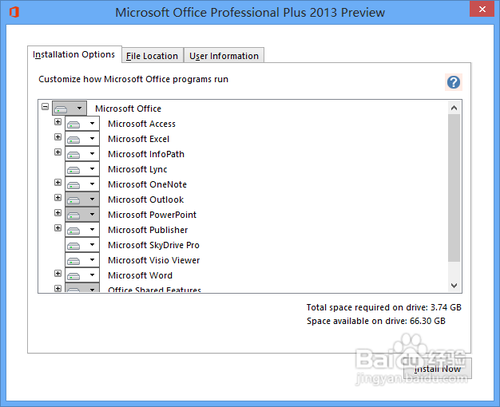Expand the Microsoft Outlook tree node
Viewport: 500px width, 407px height.
(x=58, y=198)
